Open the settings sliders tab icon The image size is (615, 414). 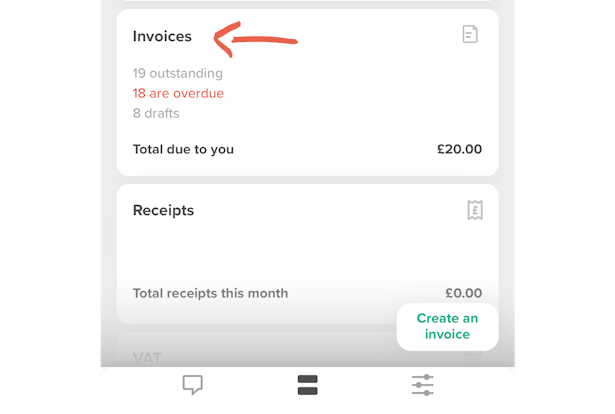pos(422,385)
